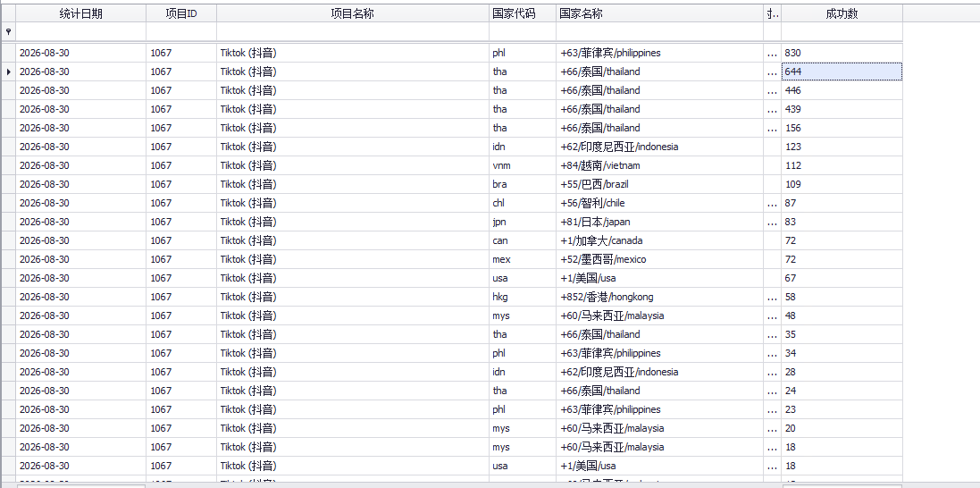This screenshot has height=488, width=980.
Task: Select the can country code cell
Action: click(x=524, y=241)
